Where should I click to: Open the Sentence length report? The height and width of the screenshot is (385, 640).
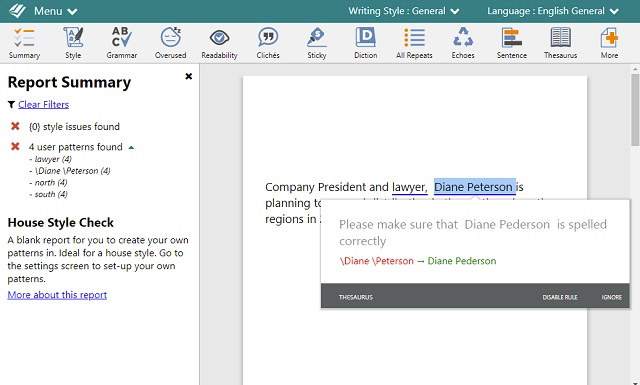click(x=512, y=43)
